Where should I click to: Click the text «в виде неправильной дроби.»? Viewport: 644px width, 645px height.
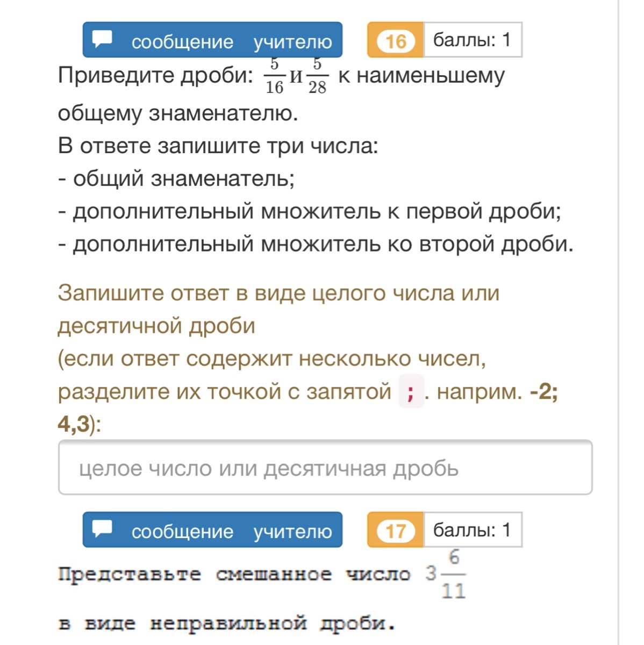coord(227,623)
